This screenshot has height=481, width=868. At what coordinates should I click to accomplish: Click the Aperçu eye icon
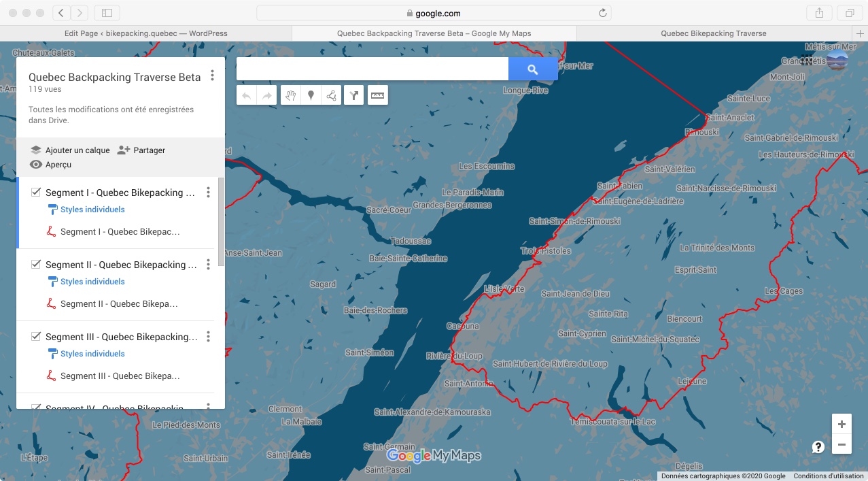tap(36, 164)
